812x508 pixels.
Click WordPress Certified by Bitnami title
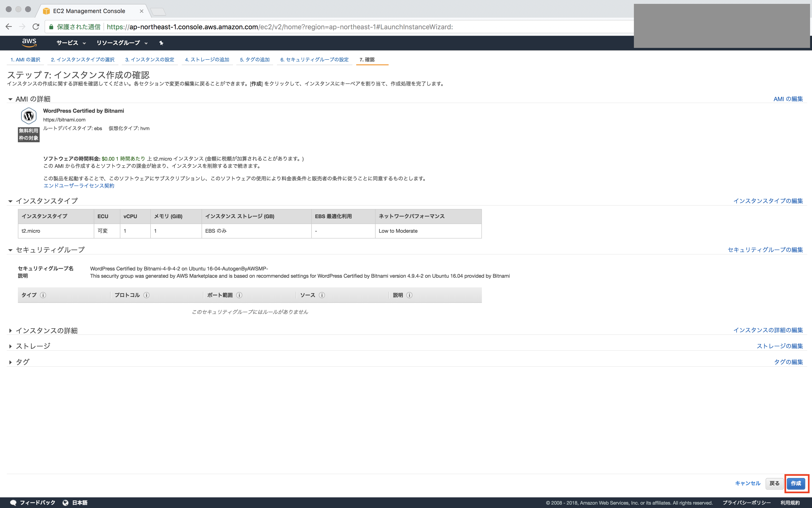[84, 111]
